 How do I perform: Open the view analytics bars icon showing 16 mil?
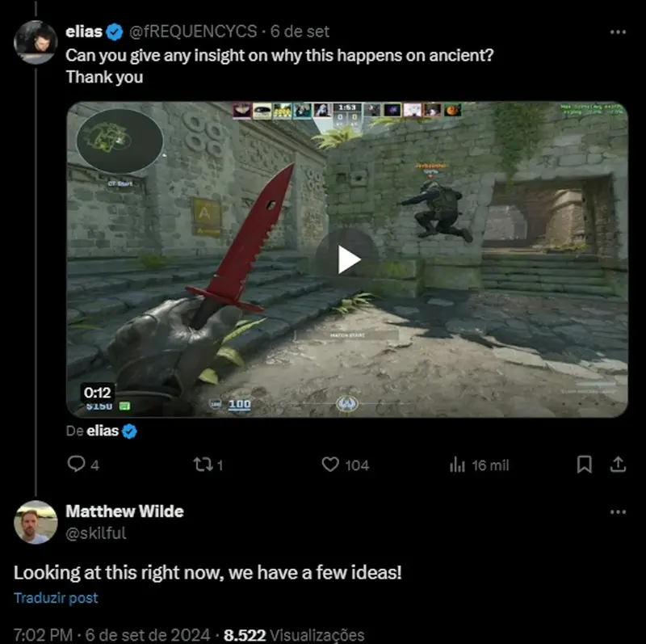pyautogui.click(x=457, y=465)
